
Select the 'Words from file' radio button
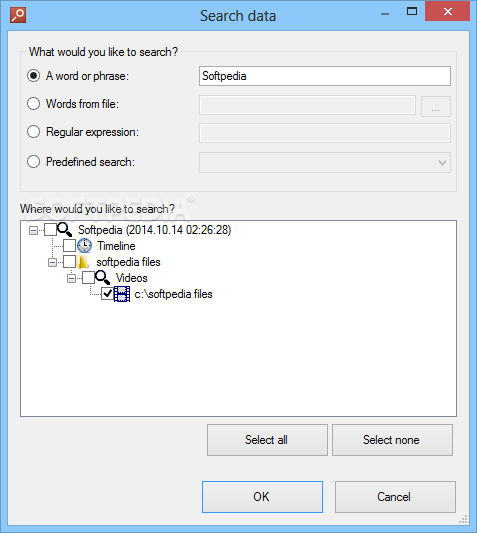[33, 104]
